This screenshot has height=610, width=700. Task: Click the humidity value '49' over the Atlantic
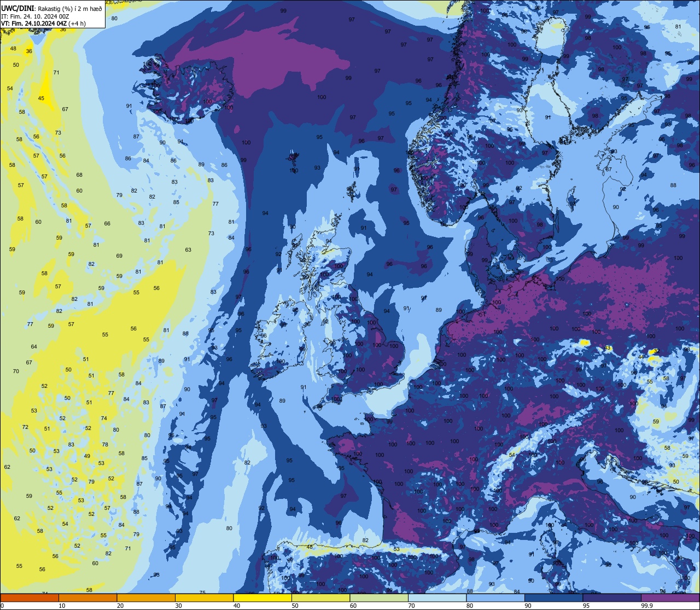pos(87,456)
